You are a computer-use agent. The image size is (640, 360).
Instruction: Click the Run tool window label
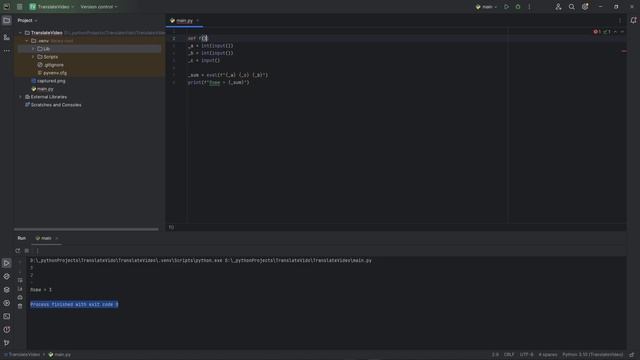22,238
